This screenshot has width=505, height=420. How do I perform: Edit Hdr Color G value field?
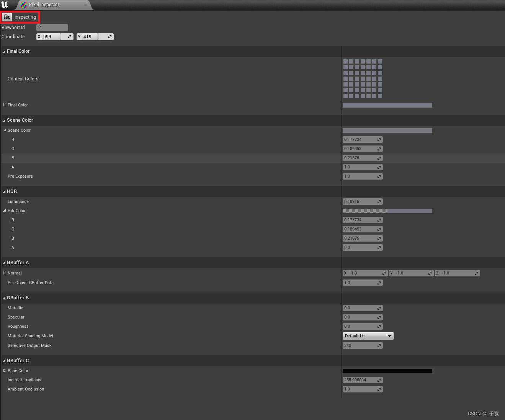pos(363,229)
